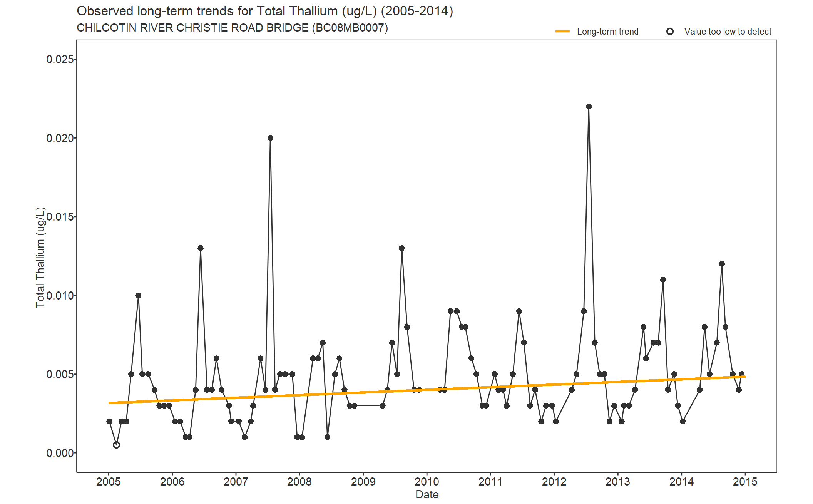Click the y-axis label 0.005
The image size is (813, 504).
(60, 374)
